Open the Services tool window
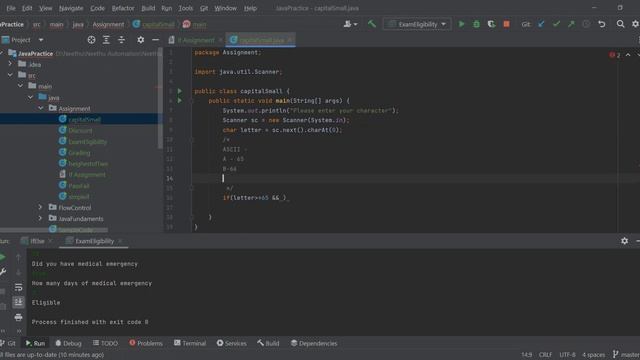This screenshot has height=360, width=640. (x=231, y=343)
